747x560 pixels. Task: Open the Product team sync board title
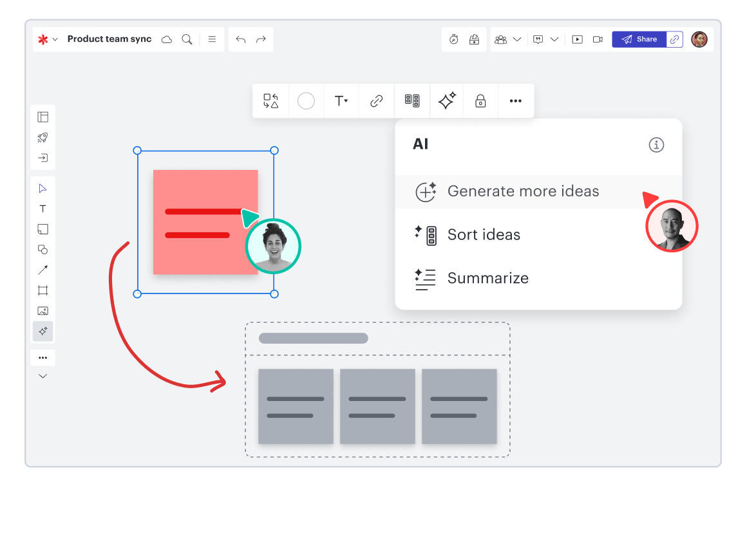click(109, 39)
